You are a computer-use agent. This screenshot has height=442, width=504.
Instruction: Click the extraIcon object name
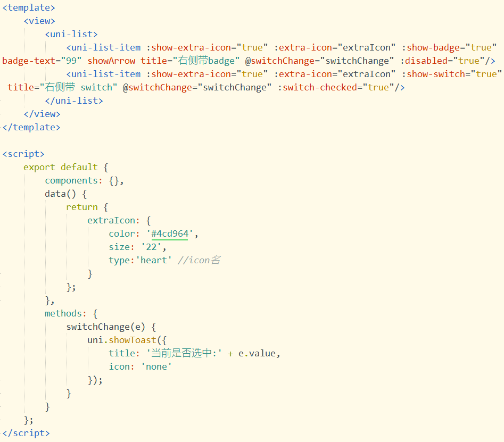(111, 220)
